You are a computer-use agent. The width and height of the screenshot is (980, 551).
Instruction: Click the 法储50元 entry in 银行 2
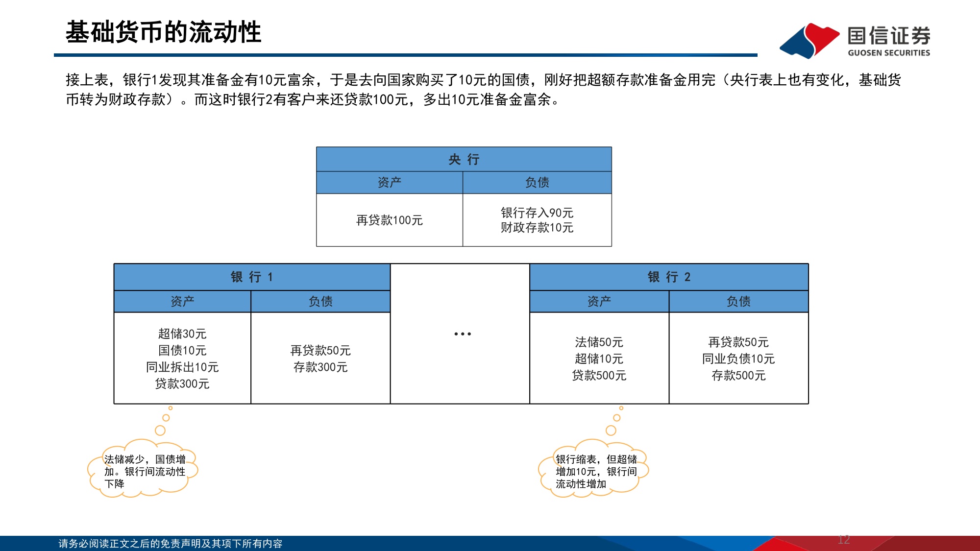[x=599, y=342]
